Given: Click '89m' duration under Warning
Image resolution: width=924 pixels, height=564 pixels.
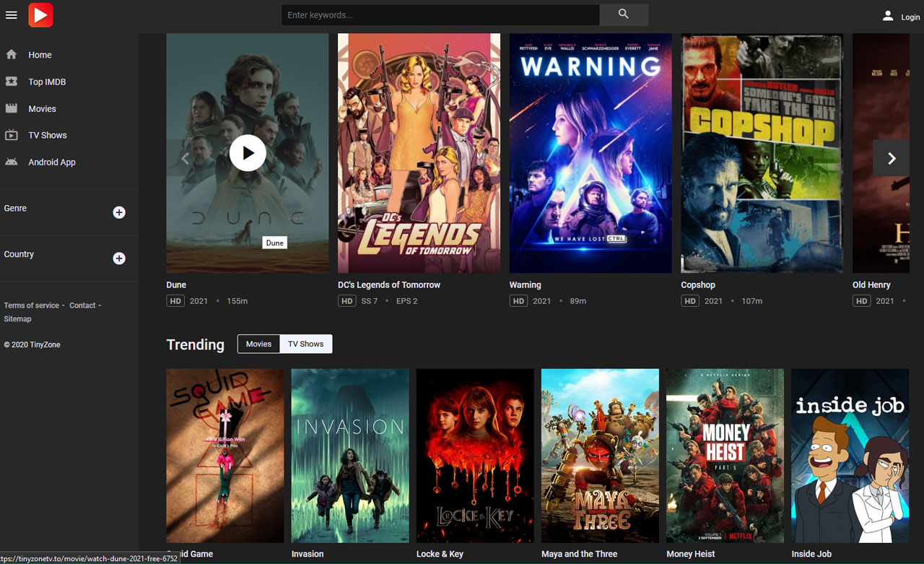Looking at the screenshot, I should pyautogui.click(x=578, y=301).
